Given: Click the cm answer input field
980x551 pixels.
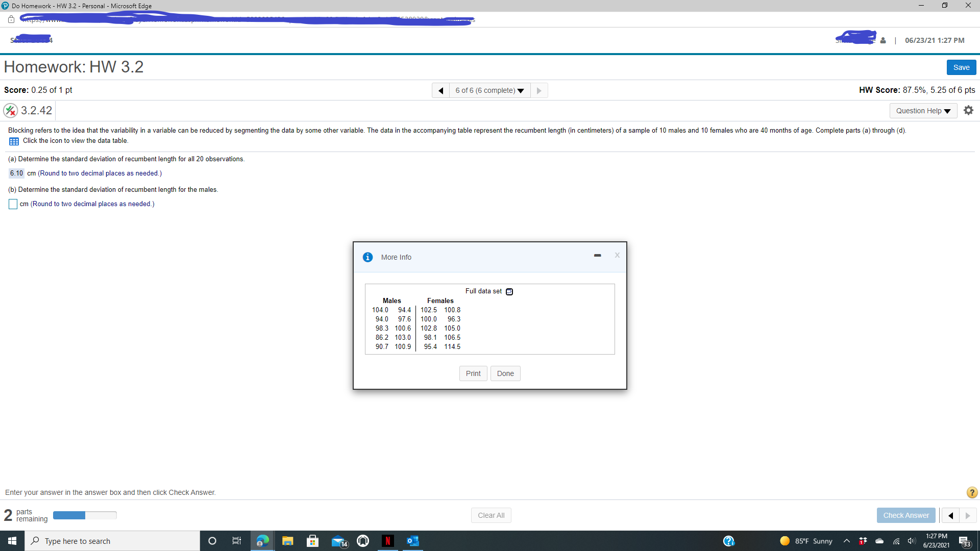Looking at the screenshot, I should click(x=13, y=203).
